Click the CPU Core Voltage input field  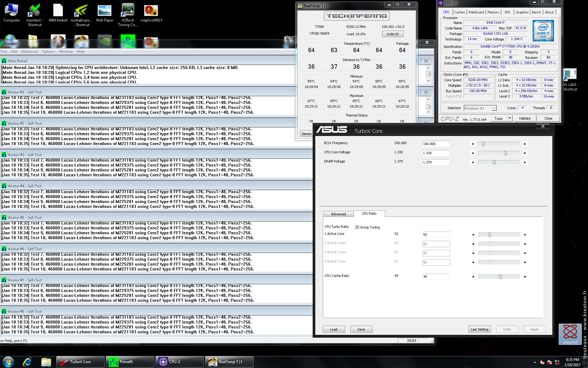[436, 153]
